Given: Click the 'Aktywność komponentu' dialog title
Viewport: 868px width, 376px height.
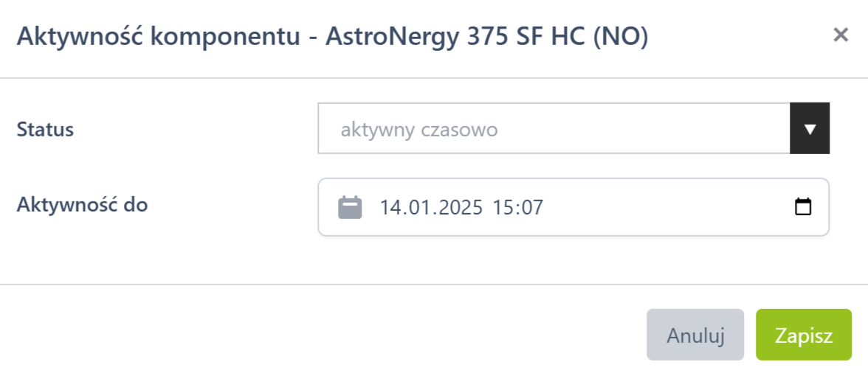Looking at the screenshot, I should tap(158, 35).
